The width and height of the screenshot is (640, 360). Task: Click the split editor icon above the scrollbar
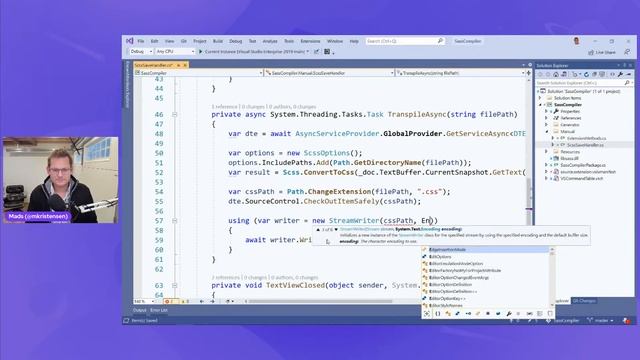pyautogui.click(x=529, y=73)
